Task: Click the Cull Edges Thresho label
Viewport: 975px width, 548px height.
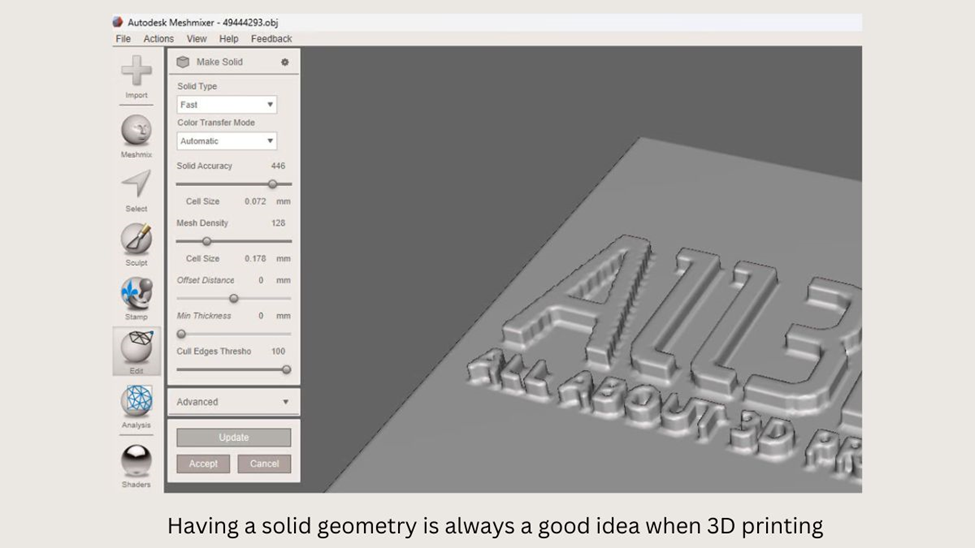Action: click(213, 351)
